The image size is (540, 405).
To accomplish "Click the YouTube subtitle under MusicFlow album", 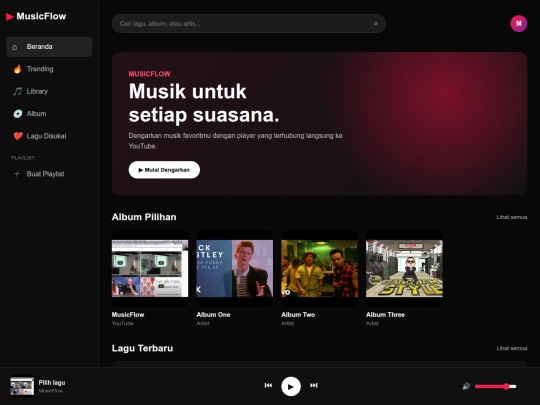I will 122,323.
